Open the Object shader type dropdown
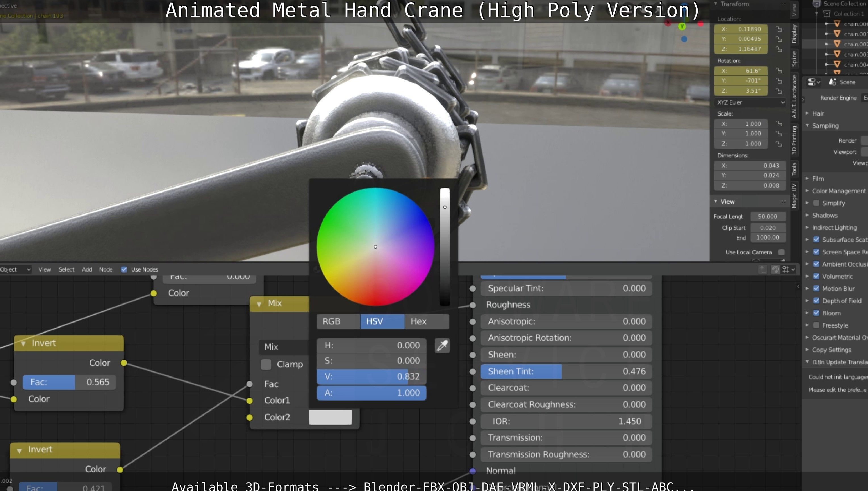868x491 pixels. (16, 269)
